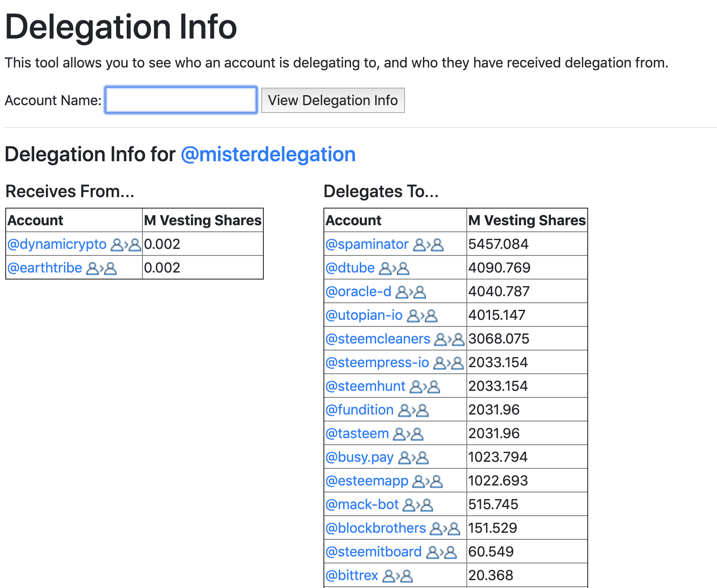
Task: Open the @misterdelegation profile link
Action: coord(268,154)
